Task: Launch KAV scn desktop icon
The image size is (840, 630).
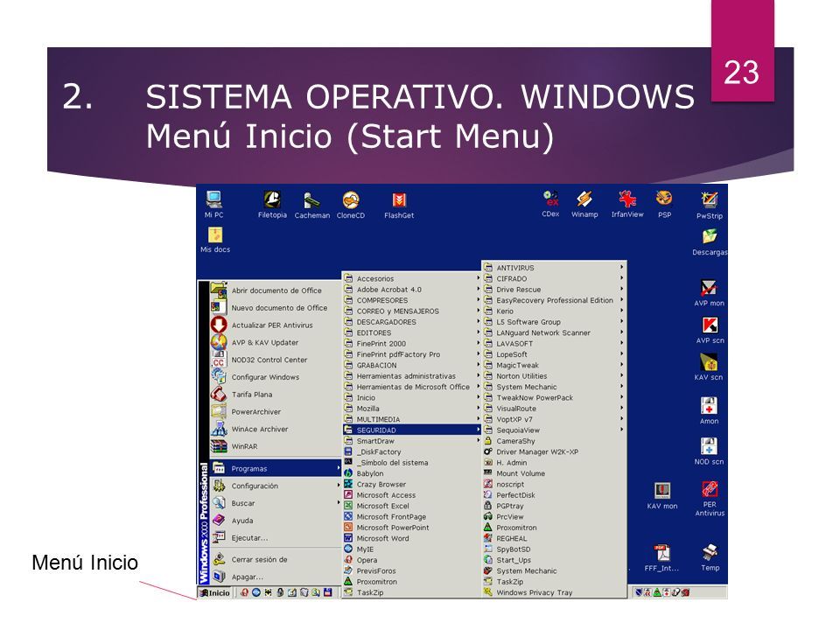Action: [x=709, y=367]
